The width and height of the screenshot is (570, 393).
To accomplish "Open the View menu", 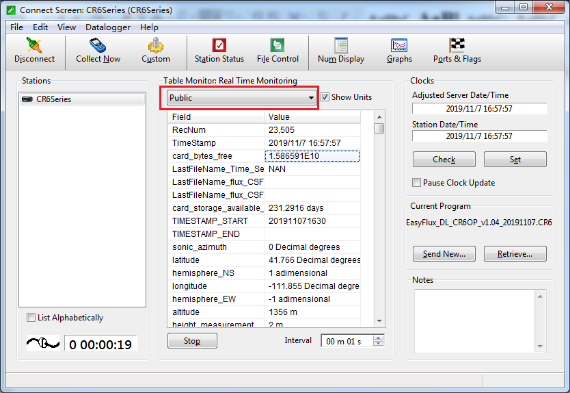I will click(67, 27).
